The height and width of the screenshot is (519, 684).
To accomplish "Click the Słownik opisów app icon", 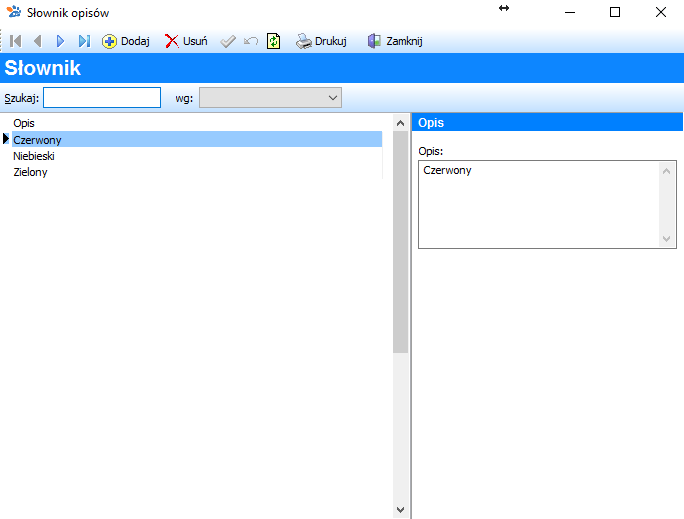I will [x=14, y=12].
